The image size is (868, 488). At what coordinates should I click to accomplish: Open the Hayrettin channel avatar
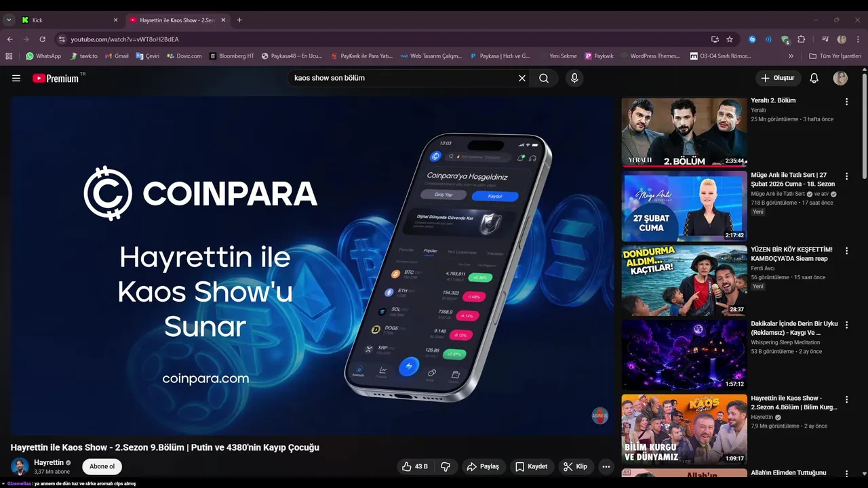[x=20, y=466]
